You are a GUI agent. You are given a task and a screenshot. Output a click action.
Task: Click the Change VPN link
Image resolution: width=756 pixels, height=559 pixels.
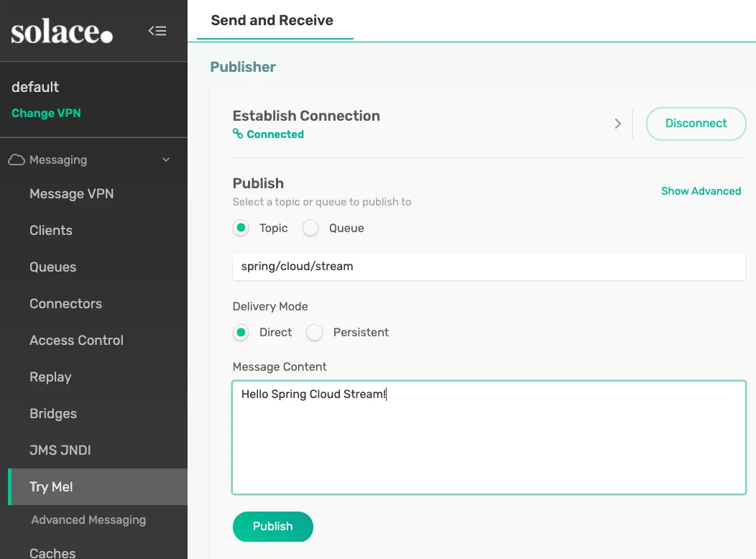tap(46, 114)
